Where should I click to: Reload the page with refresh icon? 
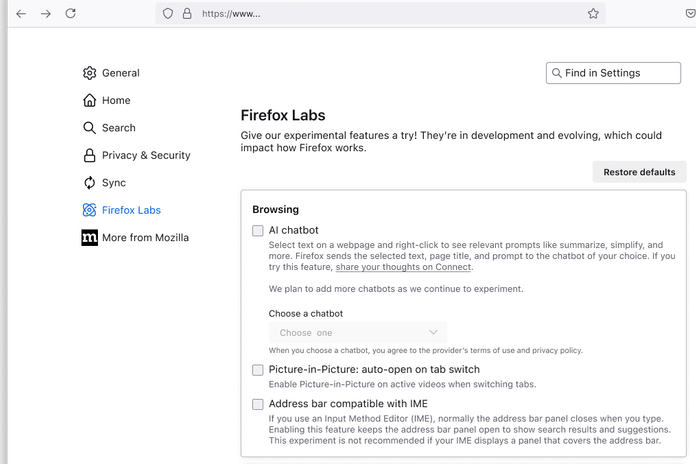point(71,14)
